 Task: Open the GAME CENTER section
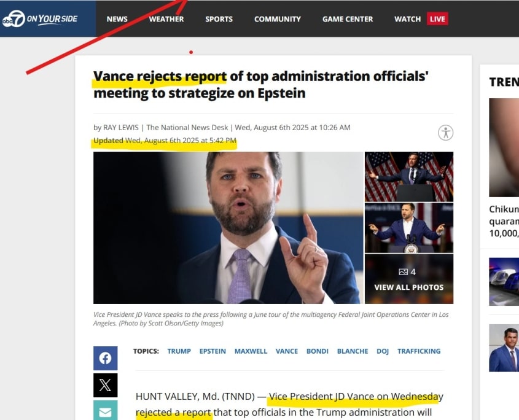tap(348, 19)
